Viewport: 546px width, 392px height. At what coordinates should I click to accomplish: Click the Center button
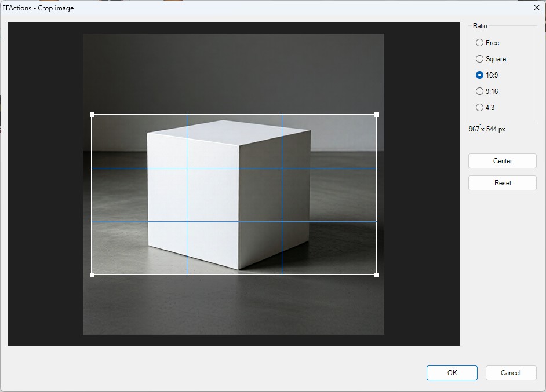point(502,161)
